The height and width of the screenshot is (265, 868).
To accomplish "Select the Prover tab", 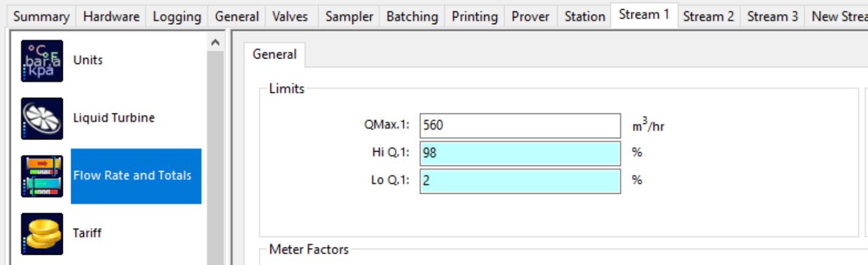I will [x=531, y=16].
